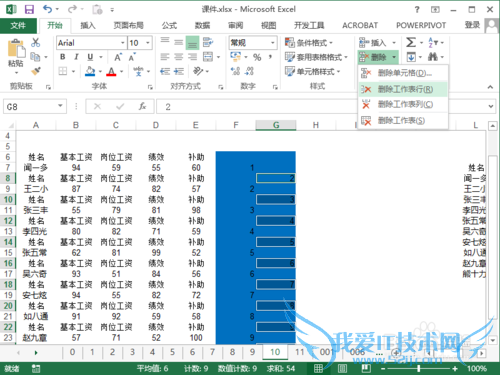Select 删除单元格(D)... menu item

pyautogui.click(x=403, y=73)
